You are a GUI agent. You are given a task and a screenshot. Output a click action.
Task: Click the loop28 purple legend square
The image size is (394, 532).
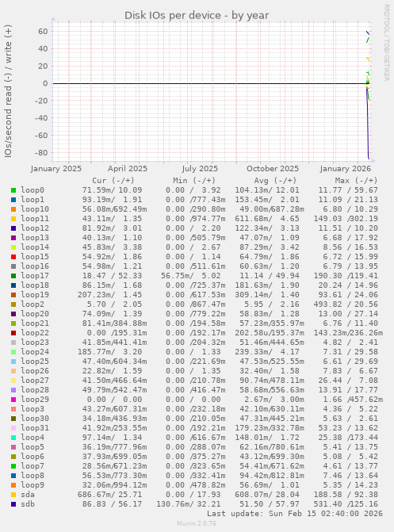[x=13, y=390]
